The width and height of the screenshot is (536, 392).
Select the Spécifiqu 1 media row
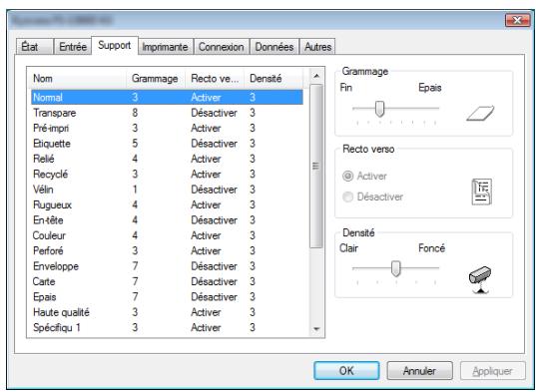(167, 328)
